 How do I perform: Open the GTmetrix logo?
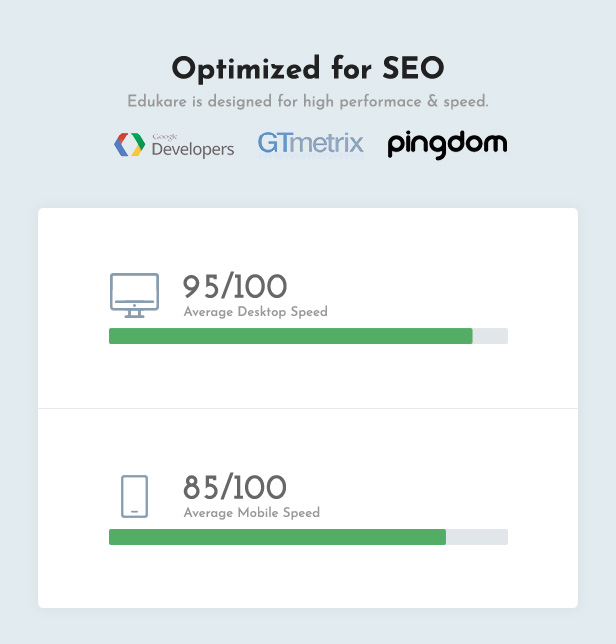click(310, 144)
